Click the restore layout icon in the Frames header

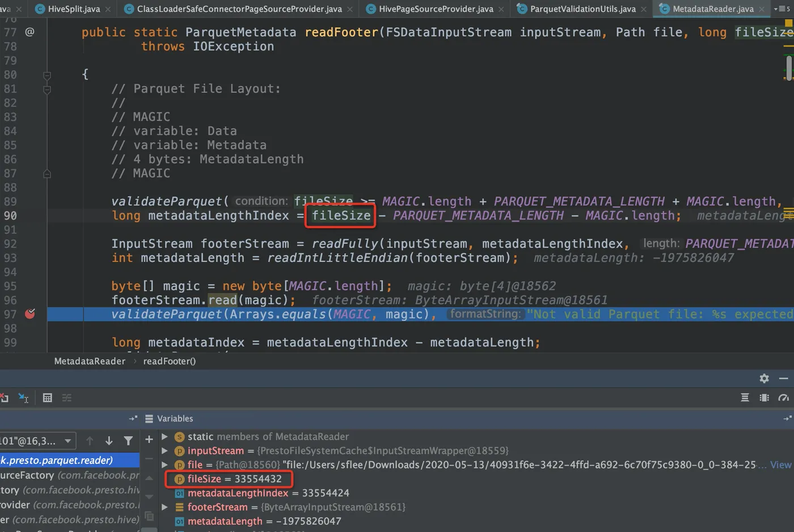tap(133, 419)
